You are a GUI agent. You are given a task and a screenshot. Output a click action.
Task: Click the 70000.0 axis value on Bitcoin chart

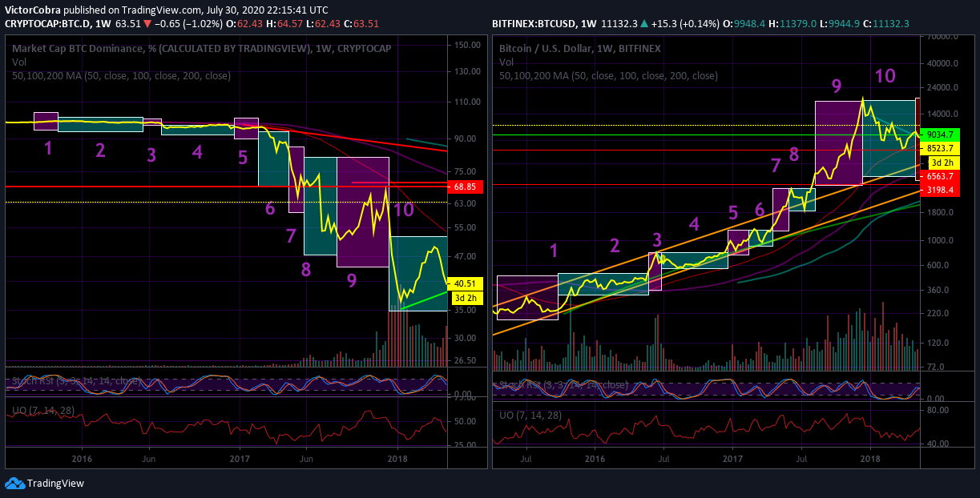(x=944, y=37)
